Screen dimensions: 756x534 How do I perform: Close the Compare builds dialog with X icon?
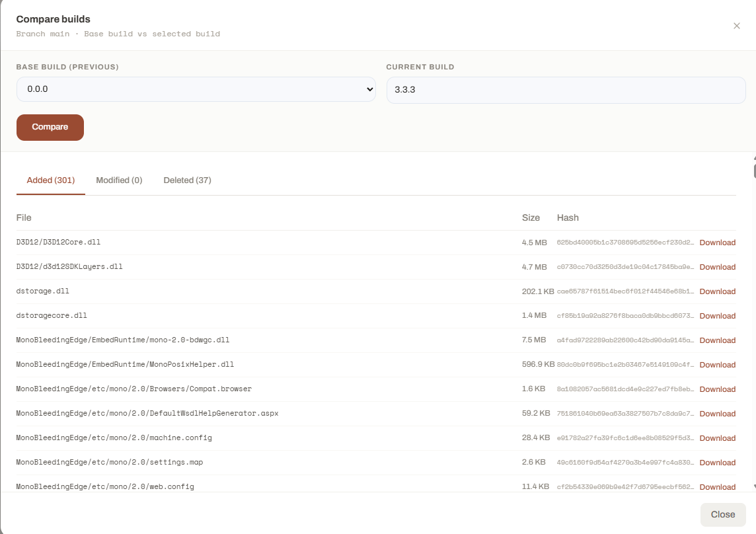coord(736,26)
